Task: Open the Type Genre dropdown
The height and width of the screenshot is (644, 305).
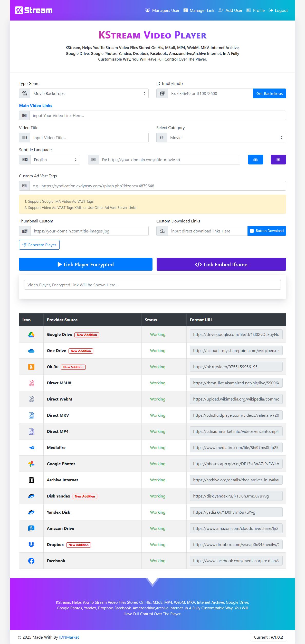Action: coord(89,94)
